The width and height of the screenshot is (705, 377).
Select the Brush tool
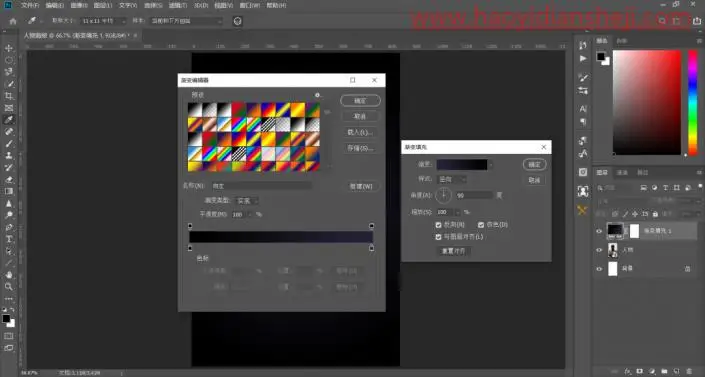pyautogui.click(x=9, y=144)
